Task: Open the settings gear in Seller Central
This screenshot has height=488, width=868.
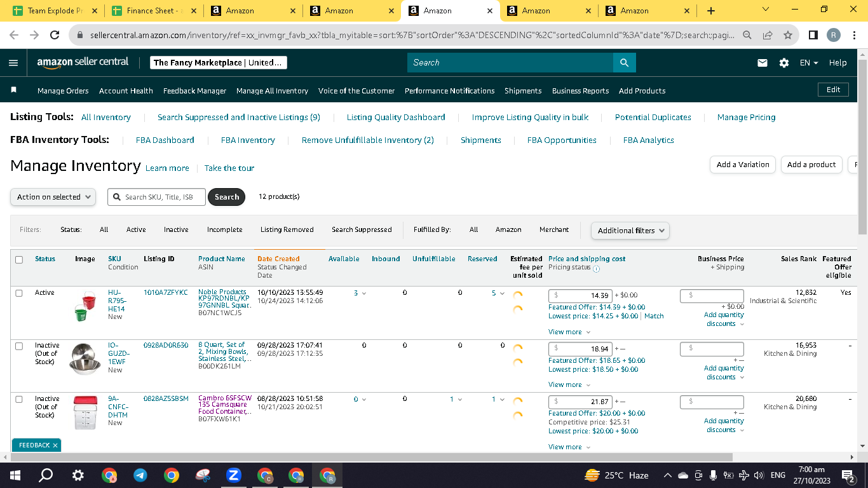Action: coord(784,63)
